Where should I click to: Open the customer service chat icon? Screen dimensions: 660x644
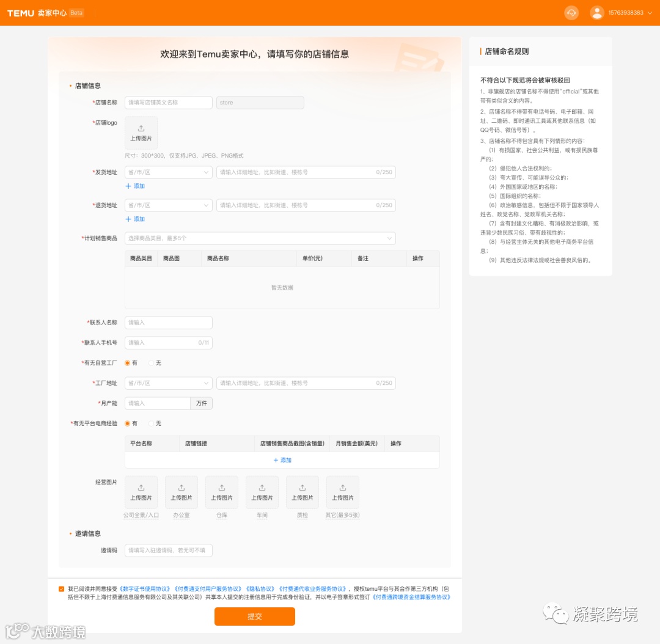[571, 12]
